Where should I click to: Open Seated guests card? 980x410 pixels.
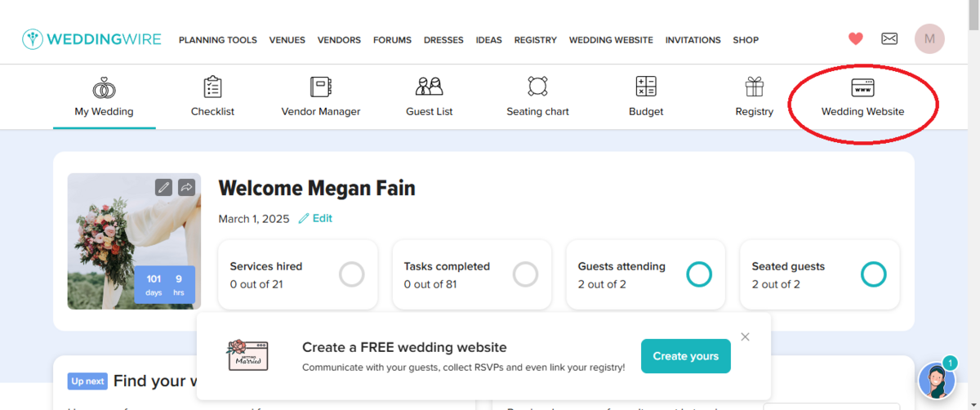pyautogui.click(x=820, y=275)
